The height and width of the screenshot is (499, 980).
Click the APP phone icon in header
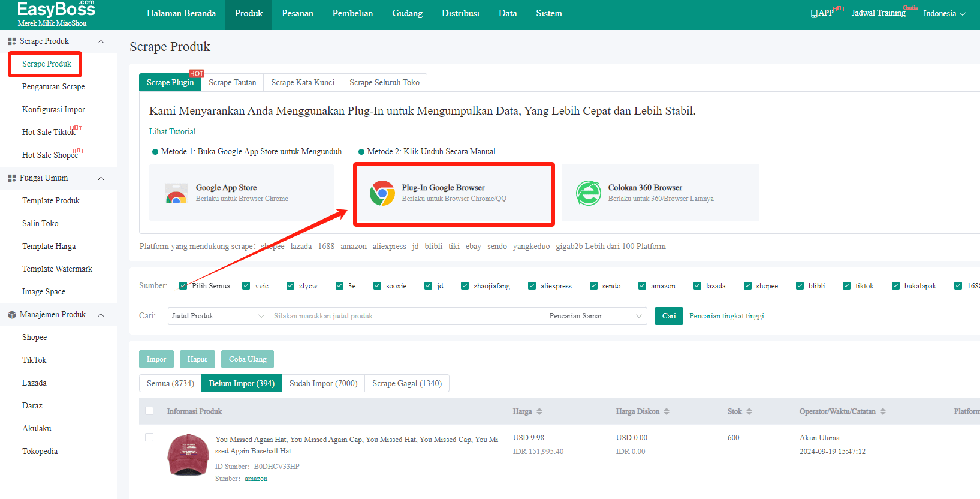(x=814, y=13)
